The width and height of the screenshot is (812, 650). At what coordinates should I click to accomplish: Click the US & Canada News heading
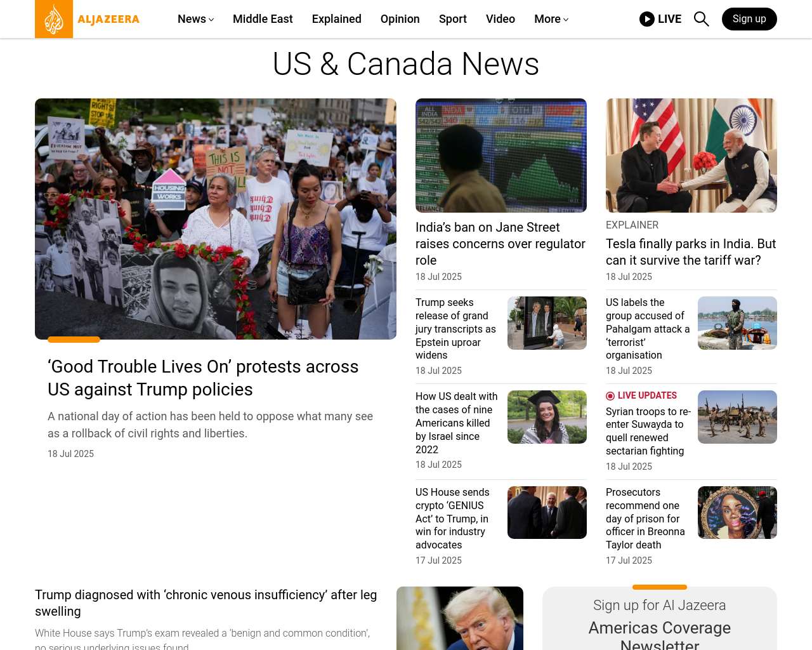point(406,64)
